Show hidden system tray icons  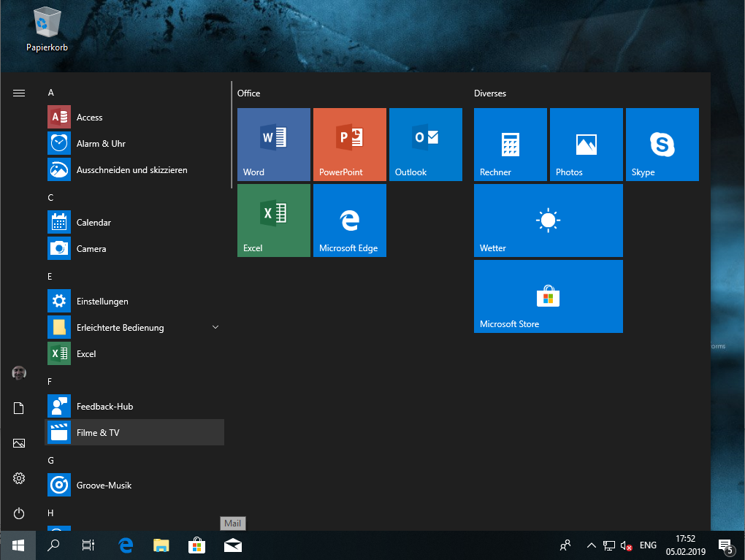pos(591,545)
